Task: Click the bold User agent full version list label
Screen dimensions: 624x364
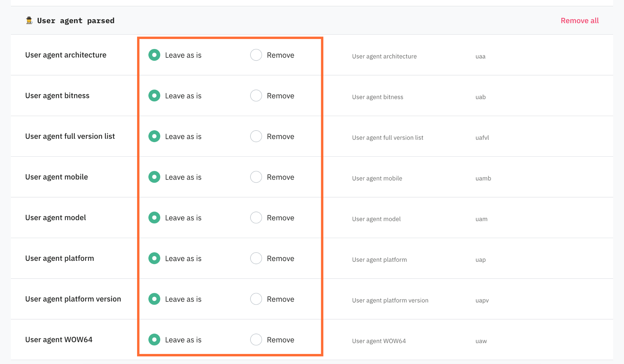Action: coord(70,136)
